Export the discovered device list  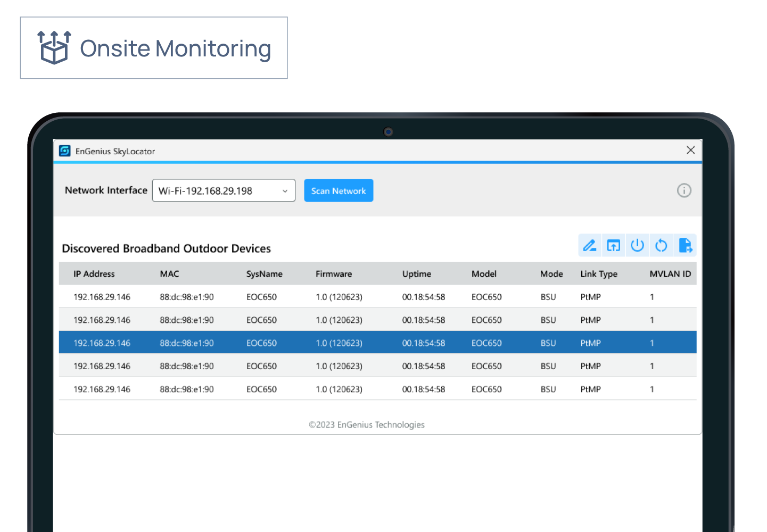point(685,245)
